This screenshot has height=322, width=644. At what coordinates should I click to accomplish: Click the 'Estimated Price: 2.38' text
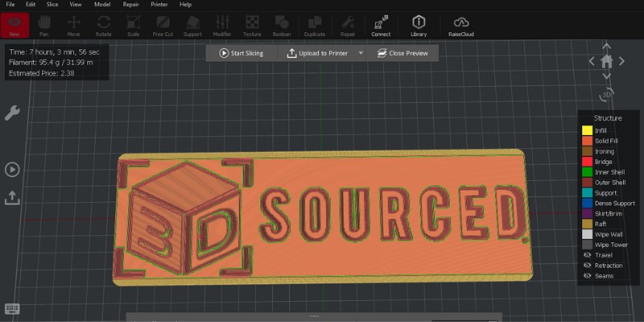42,73
